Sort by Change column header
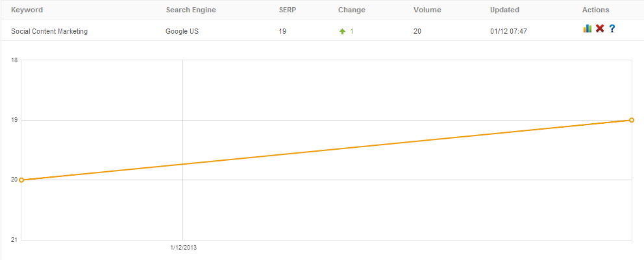This screenshot has height=260, width=644. [x=352, y=10]
